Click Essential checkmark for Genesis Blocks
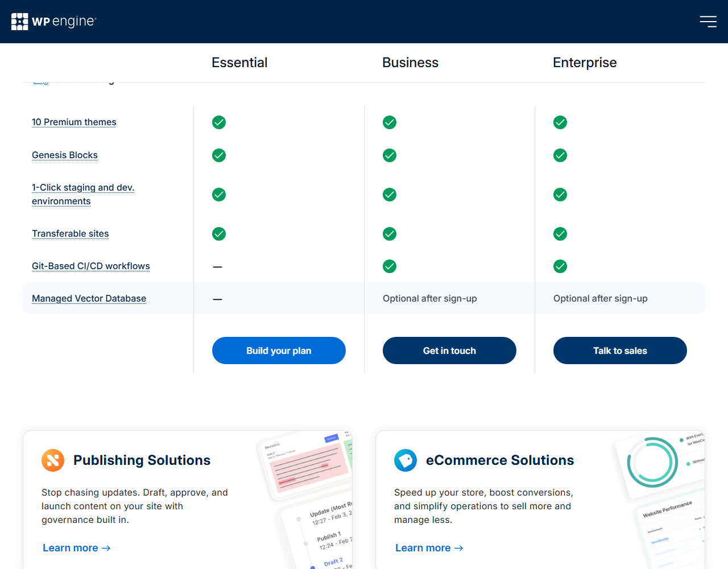Viewport: 728px width, 569px height. click(x=219, y=155)
